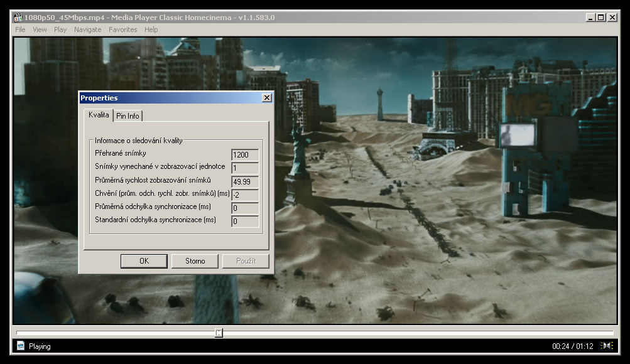The height and width of the screenshot is (364, 630).
Task: Click the Přehrané snímky value field 1200
Action: 245,154
